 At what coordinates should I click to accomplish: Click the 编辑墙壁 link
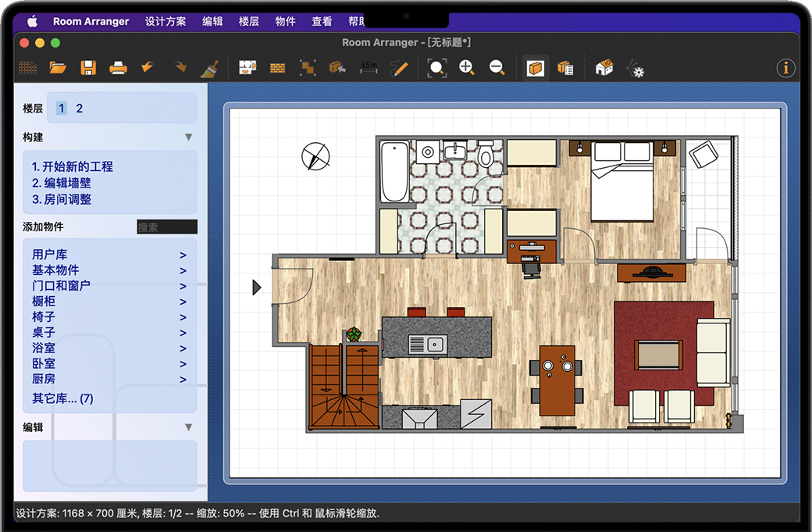click(x=62, y=183)
